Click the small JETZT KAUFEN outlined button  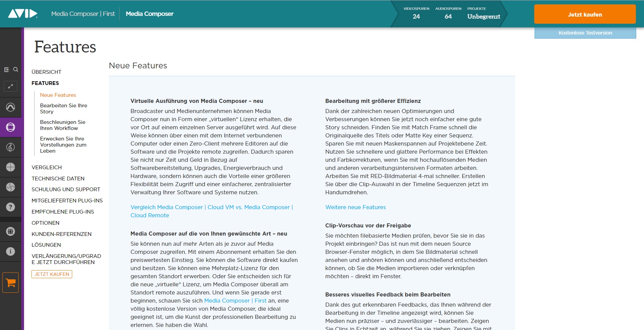[x=52, y=274]
